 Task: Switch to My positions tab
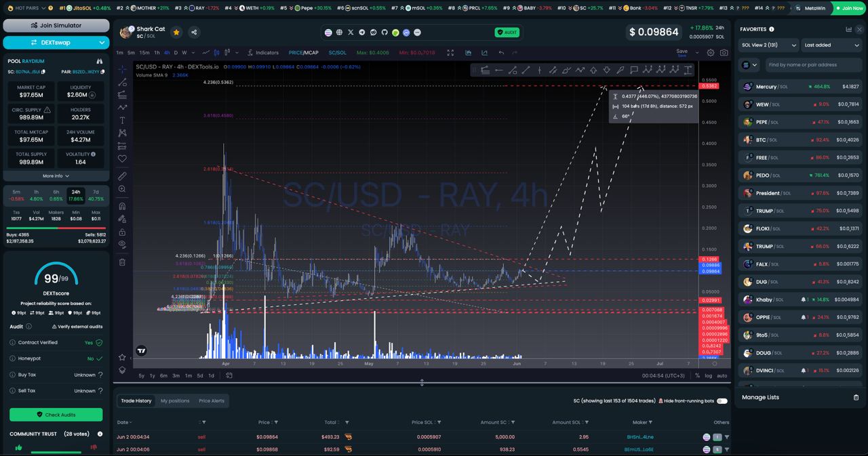(x=175, y=400)
